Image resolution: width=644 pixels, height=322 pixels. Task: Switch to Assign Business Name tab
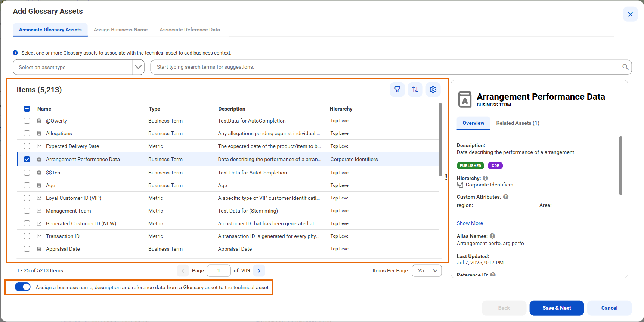(121, 30)
